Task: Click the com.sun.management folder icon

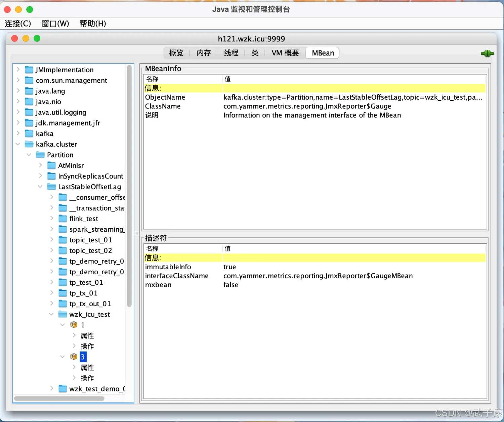Action: [29, 81]
